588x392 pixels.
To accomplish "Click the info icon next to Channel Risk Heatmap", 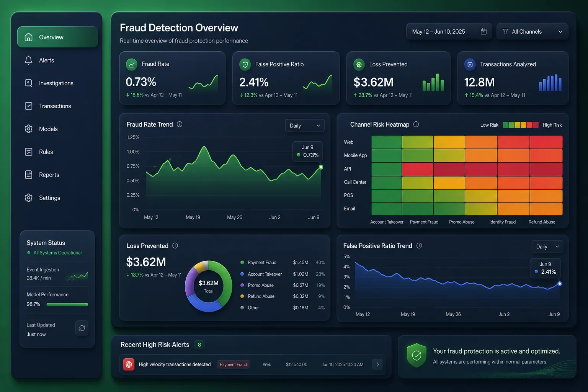I will [x=416, y=124].
